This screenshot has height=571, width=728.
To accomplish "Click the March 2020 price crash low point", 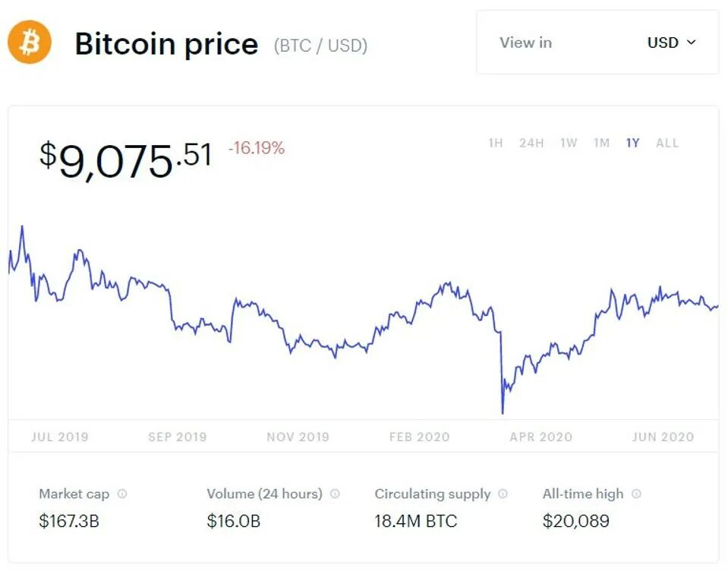I will 503,412.
